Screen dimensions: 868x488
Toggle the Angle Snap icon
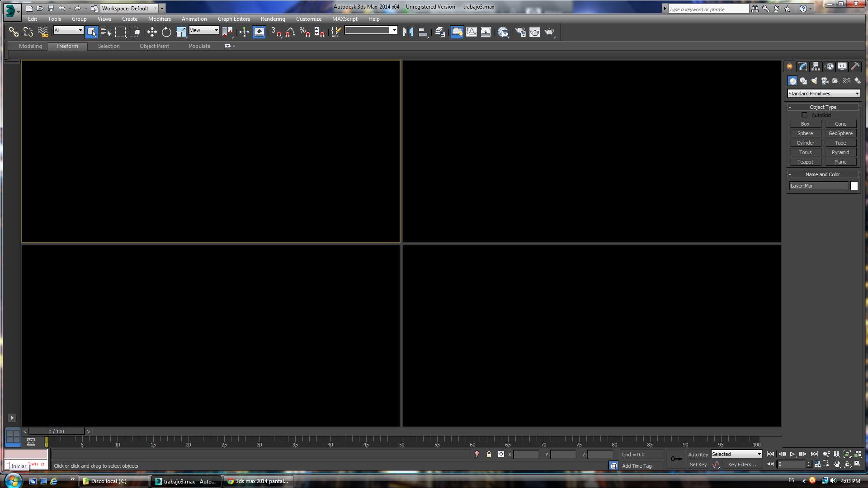tap(290, 32)
